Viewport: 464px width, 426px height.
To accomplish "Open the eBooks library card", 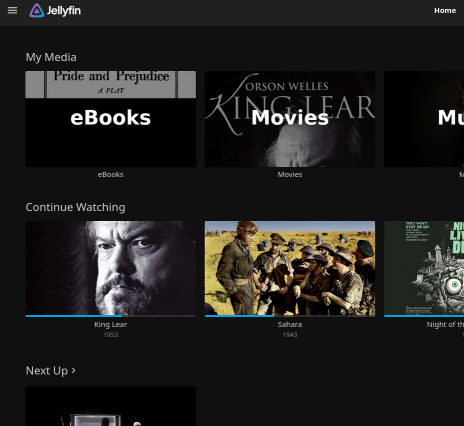I will pyautogui.click(x=111, y=119).
